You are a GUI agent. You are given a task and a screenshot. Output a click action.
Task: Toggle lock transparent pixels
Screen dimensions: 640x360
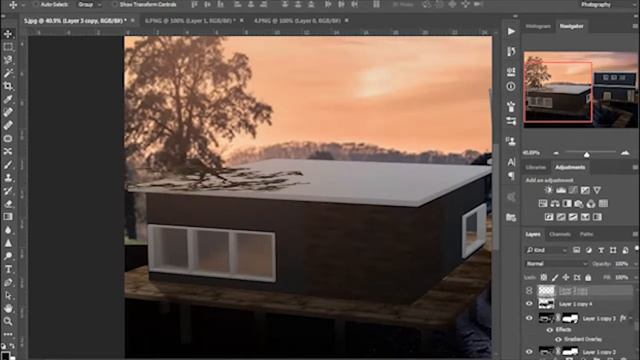[x=543, y=278]
